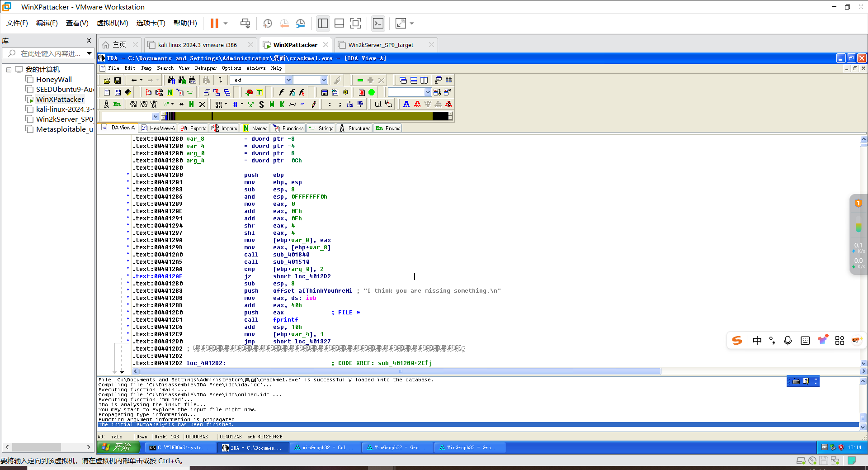The height and width of the screenshot is (470, 868).
Task: Save the IDA database with the floppy icon
Action: [118, 81]
